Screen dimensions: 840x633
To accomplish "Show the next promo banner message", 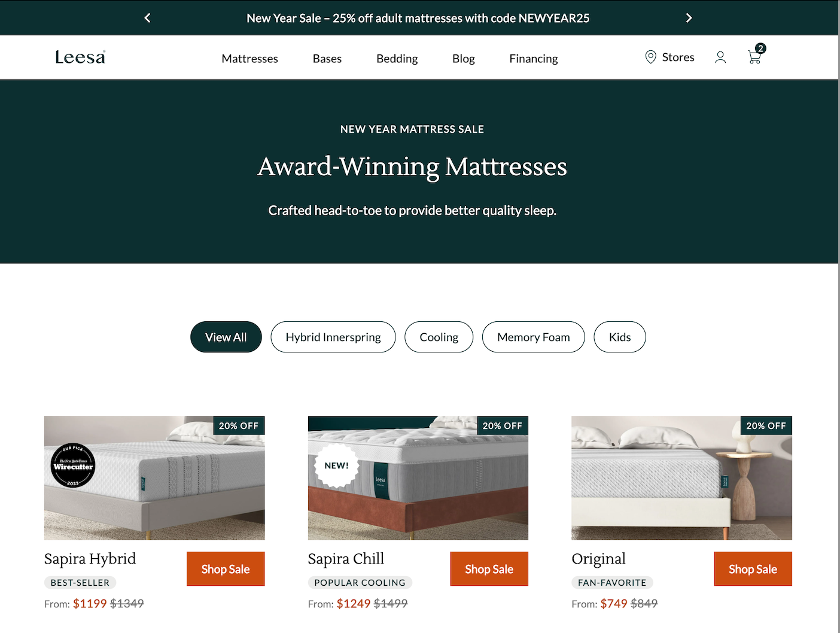I will click(689, 18).
